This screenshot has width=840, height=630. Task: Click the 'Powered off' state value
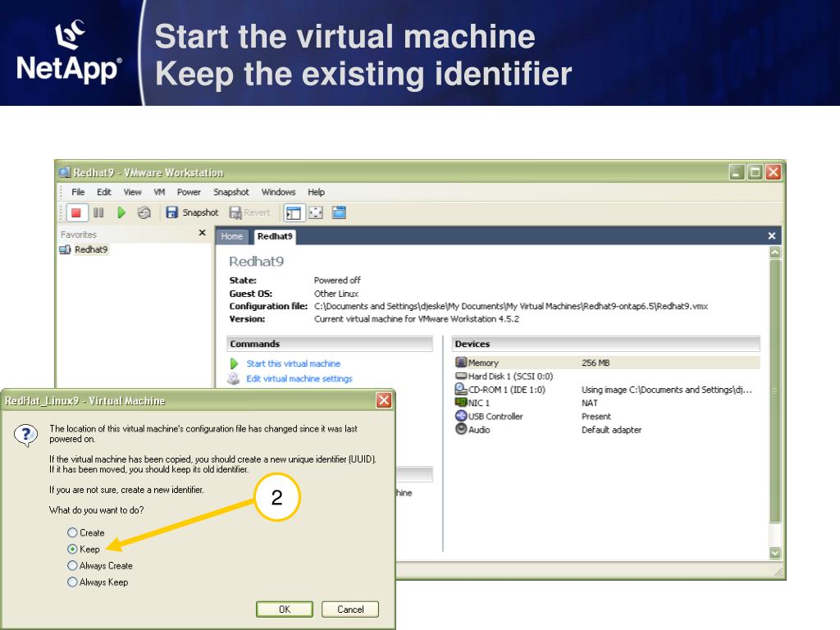pos(337,281)
